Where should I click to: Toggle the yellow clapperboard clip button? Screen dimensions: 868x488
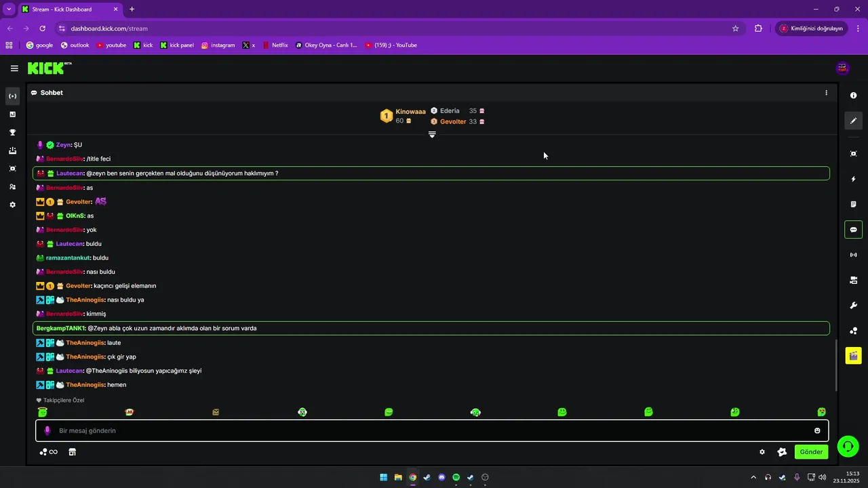tap(853, 355)
